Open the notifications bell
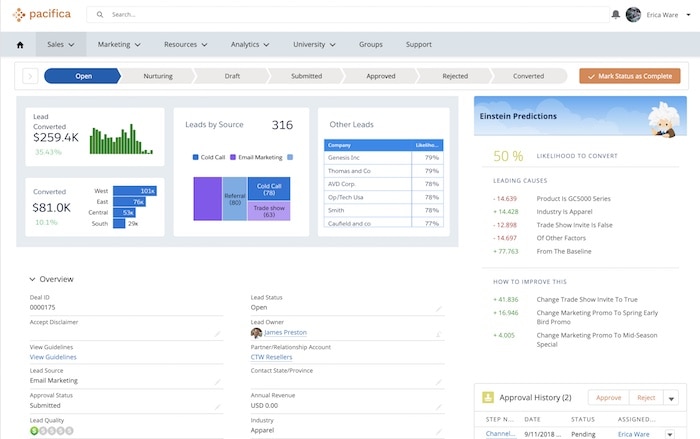 [615, 15]
